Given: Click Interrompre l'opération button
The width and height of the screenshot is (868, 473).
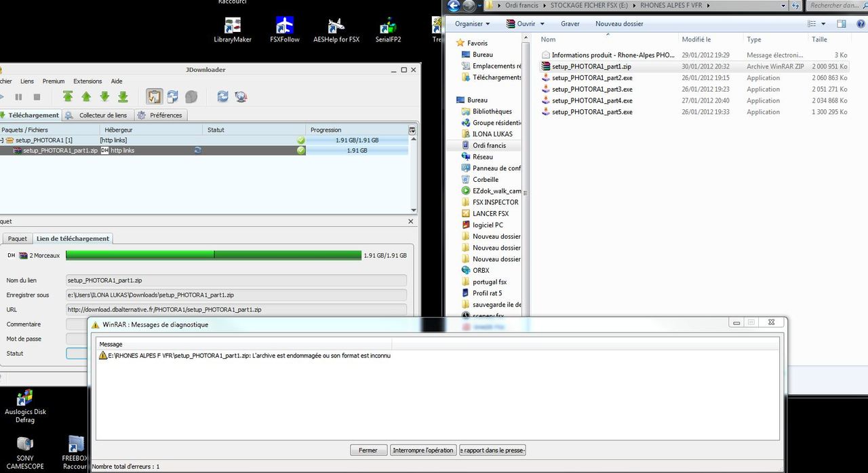Looking at the screenshot, I should pyautogui.click(x=423, y=451).
